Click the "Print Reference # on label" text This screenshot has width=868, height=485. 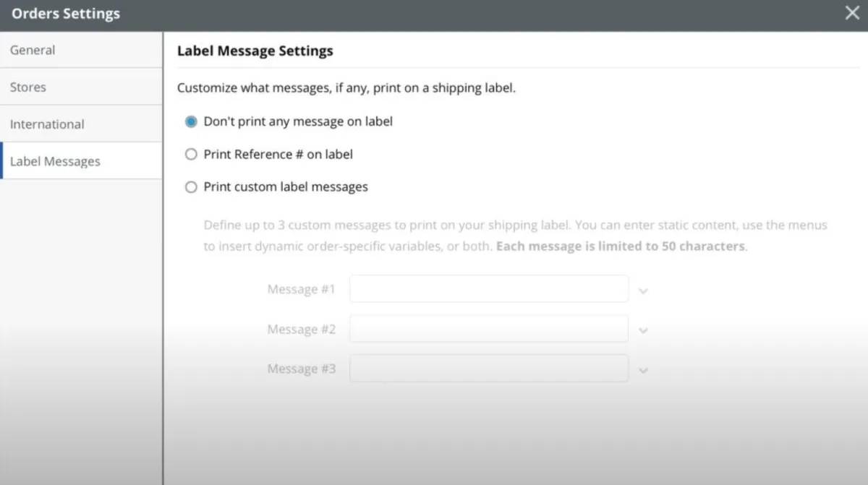pyautogui.click(x=278, y=154)
